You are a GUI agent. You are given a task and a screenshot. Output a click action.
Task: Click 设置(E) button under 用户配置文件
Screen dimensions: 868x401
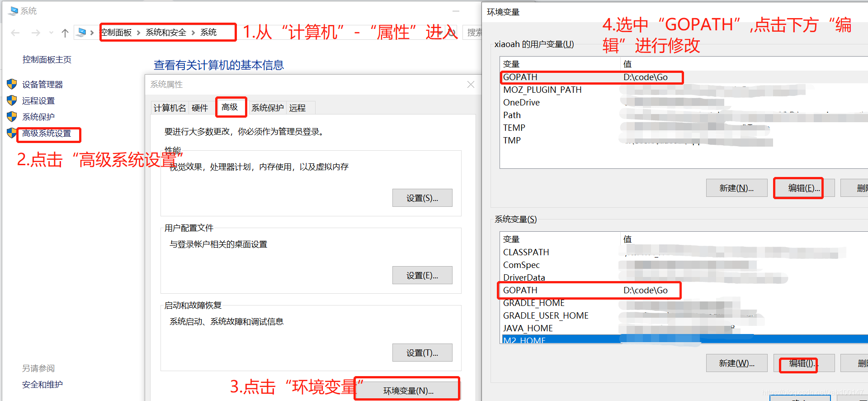pyautogui.click(x=422, y=275)
